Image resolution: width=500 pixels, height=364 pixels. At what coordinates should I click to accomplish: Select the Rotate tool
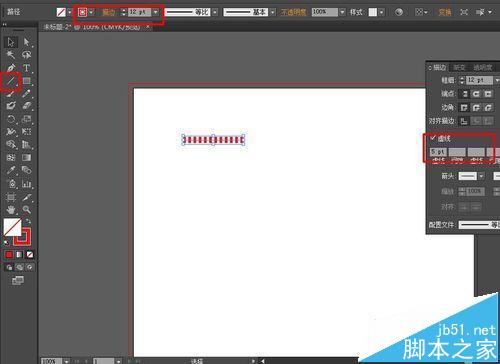click(x=11, y=119)
